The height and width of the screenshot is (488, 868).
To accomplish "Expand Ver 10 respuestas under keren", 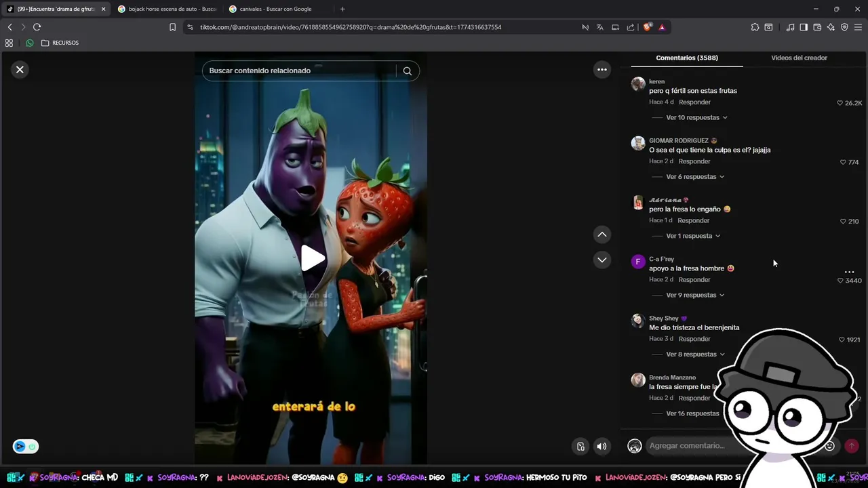I will 696,117.
